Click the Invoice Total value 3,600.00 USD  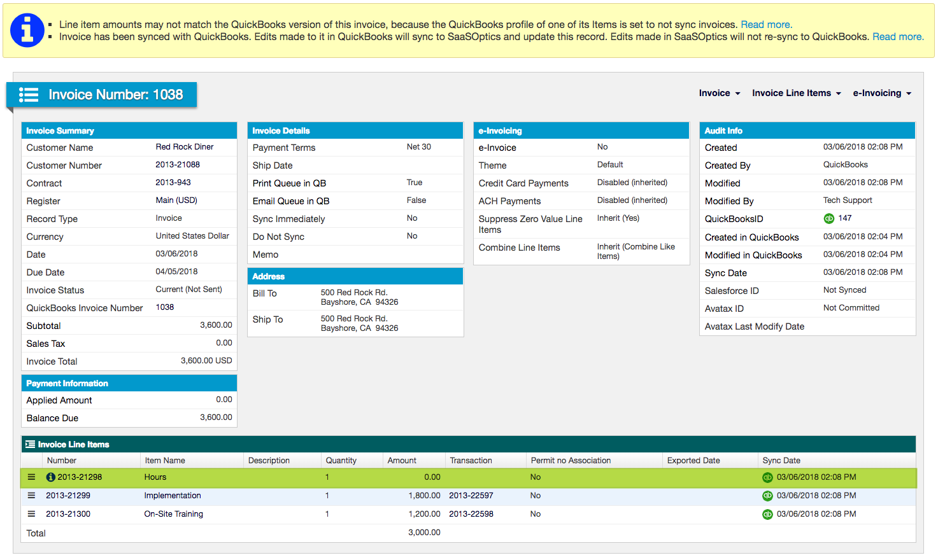[206, 360]
